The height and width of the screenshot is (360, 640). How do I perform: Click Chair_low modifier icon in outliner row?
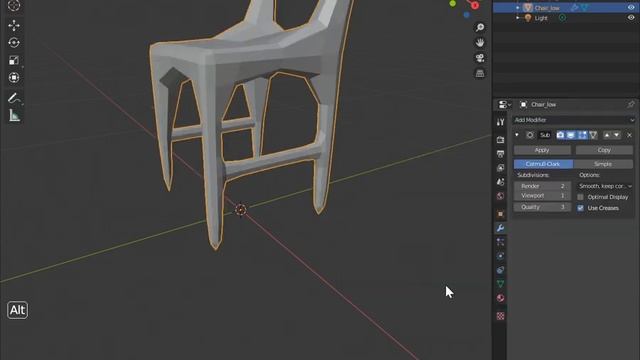[575, 8]
